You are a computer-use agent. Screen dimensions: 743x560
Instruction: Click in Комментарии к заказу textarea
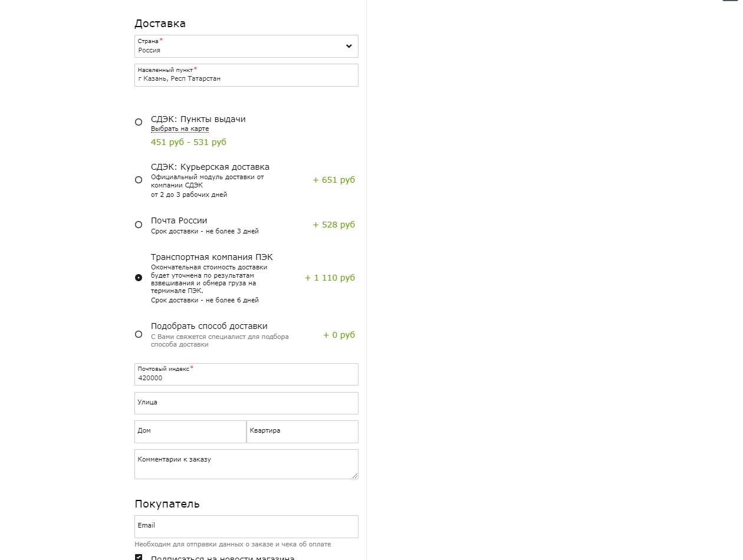point(246,464)
